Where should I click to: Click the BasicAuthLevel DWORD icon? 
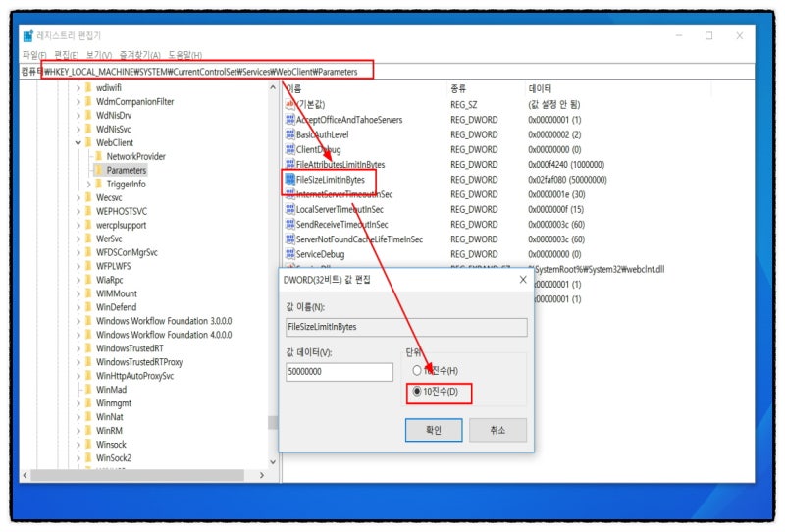289,134
